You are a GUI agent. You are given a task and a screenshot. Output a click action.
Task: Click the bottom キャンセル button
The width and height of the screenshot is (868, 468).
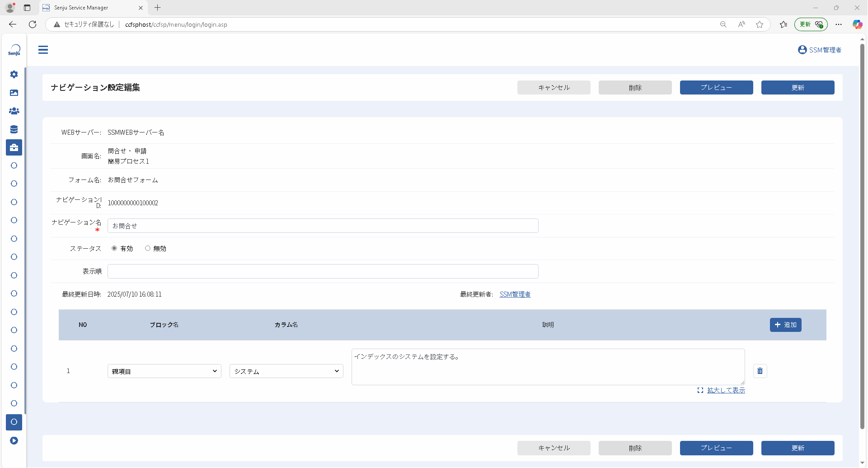(554, 448)
